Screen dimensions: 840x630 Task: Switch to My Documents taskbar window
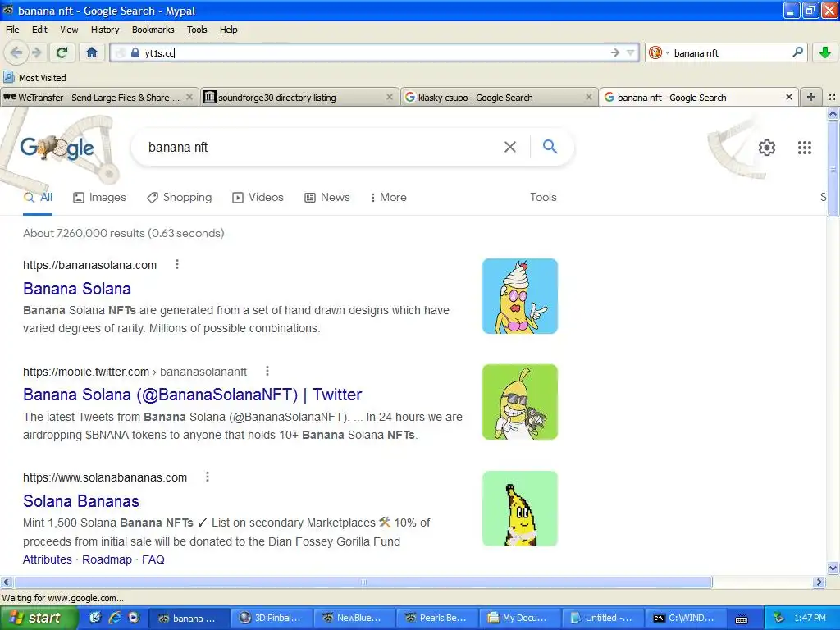(518, 618)
